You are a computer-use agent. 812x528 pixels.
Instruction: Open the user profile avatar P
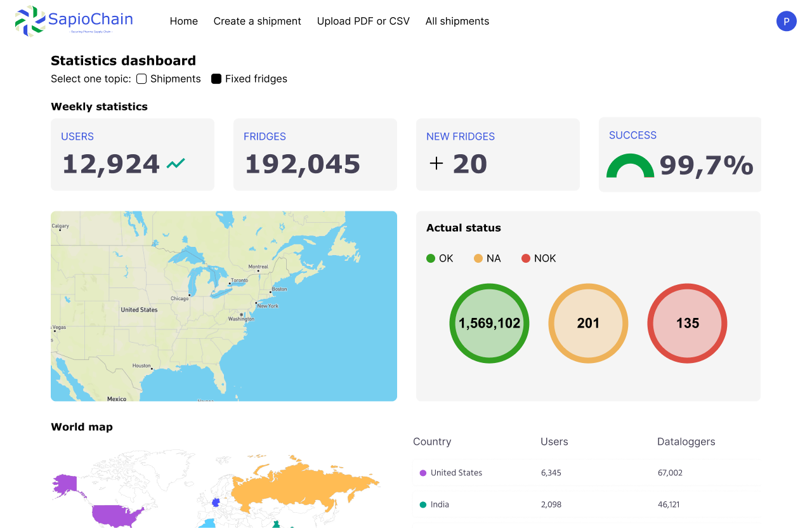pos(786,21)
